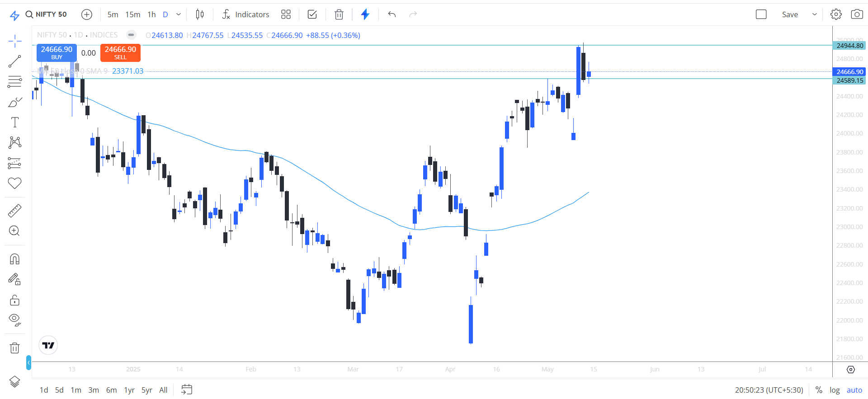Click the 24944.80 horizontal line price label
868x399 pixels.
click(849, 45)
